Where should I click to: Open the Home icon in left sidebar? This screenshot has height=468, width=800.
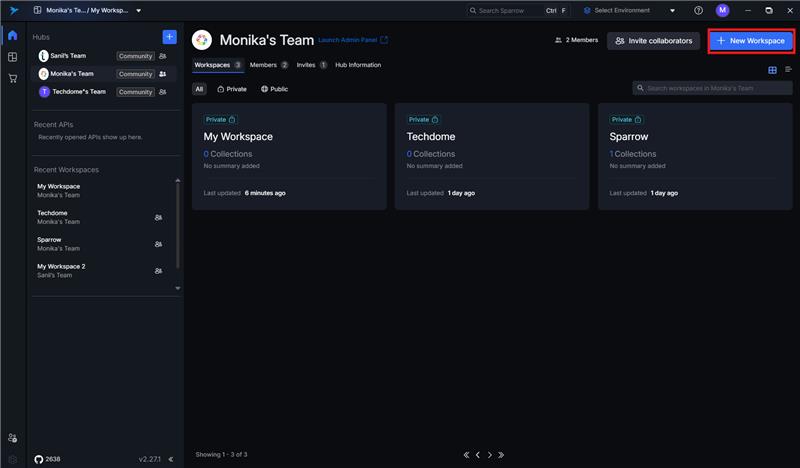coord(13,35)
